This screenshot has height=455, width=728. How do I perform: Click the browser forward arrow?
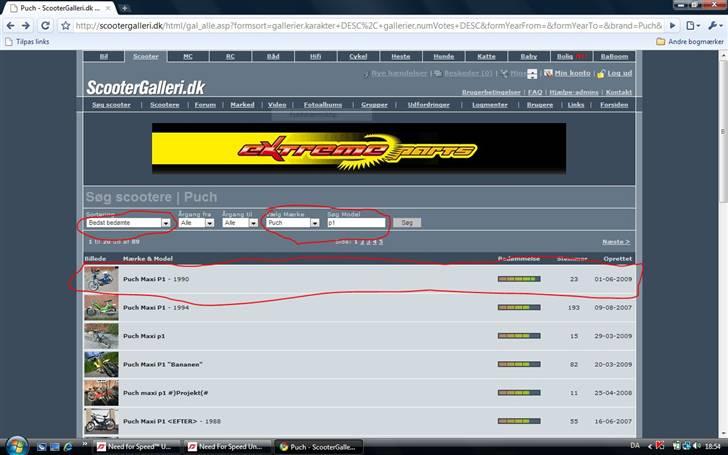click(26, 26)
